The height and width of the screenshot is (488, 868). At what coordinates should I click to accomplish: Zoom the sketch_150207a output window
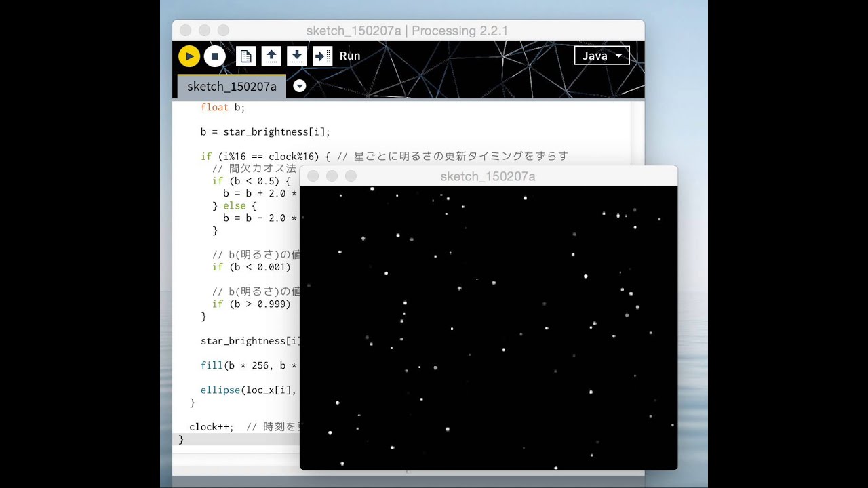351,176
